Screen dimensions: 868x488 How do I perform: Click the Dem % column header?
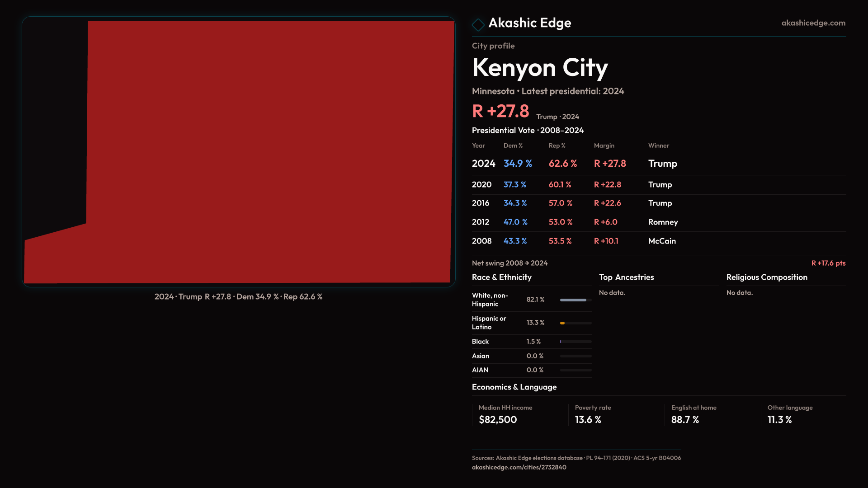(513, 145)
